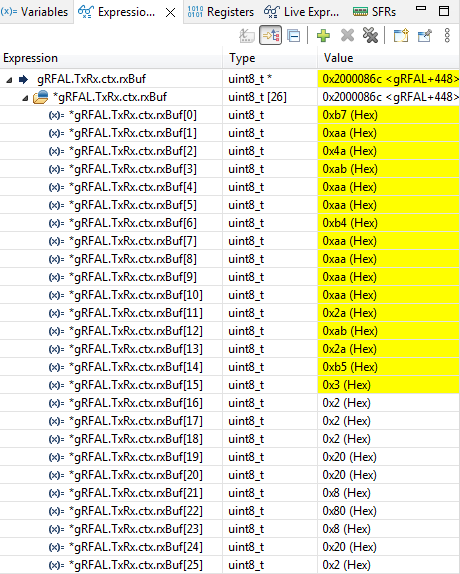Switch to the Variables tab
The height and width of the screenshot is (574, 460).
(x=34, y=12)
